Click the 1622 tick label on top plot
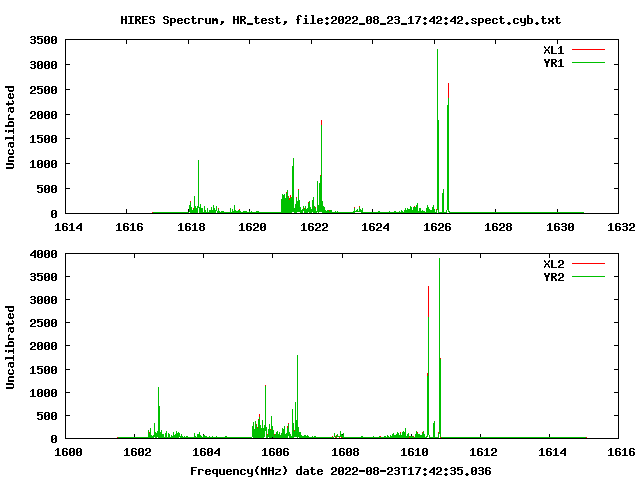Screen dimensions: 640x480 click(314, 227)
